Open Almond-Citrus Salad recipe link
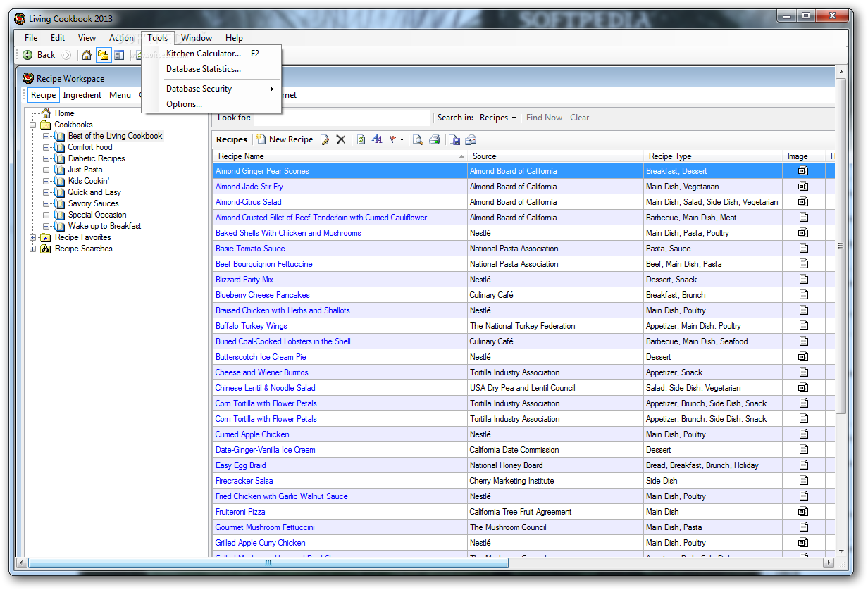The image size is (868, 590). 249,202
